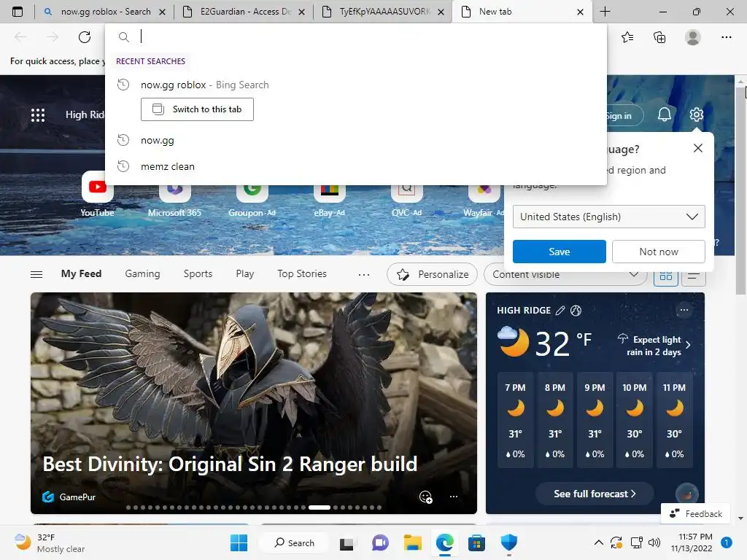Open the user profile avatar

(693, 37)
